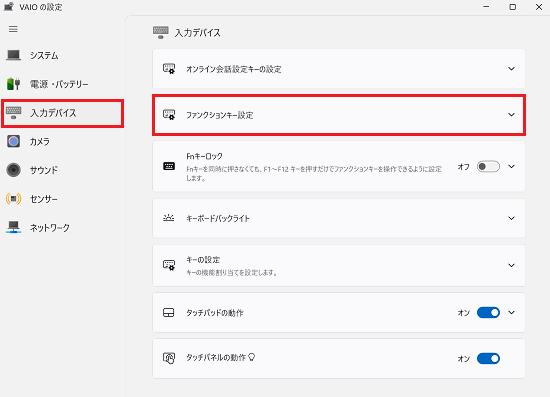
Task: Click ファンクションキー設定 label
Action: 220,115
